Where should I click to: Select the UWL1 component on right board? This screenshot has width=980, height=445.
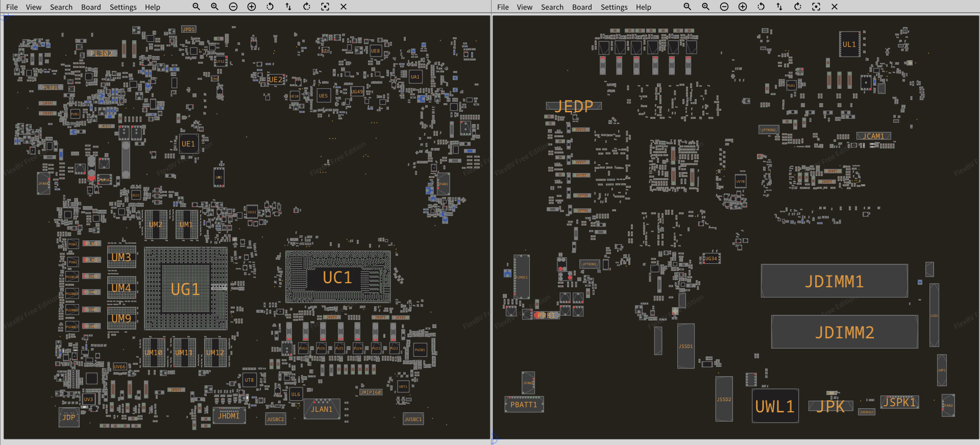[775, 406]
